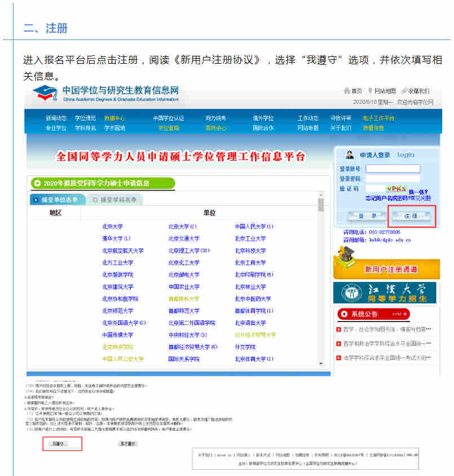Click the orange 新用户注册通道 banner
The width and height of the screenshot is (454, 476).
[387, 268]
